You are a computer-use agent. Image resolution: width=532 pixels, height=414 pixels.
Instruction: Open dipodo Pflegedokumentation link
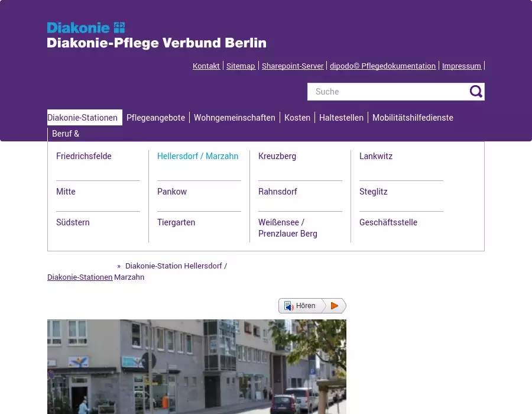pos(382,66)
